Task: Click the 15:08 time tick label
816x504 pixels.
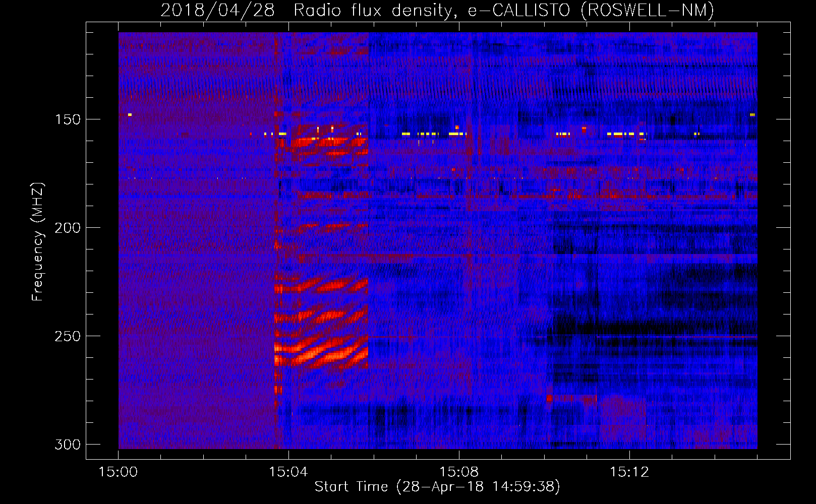Action: [459, 472]
